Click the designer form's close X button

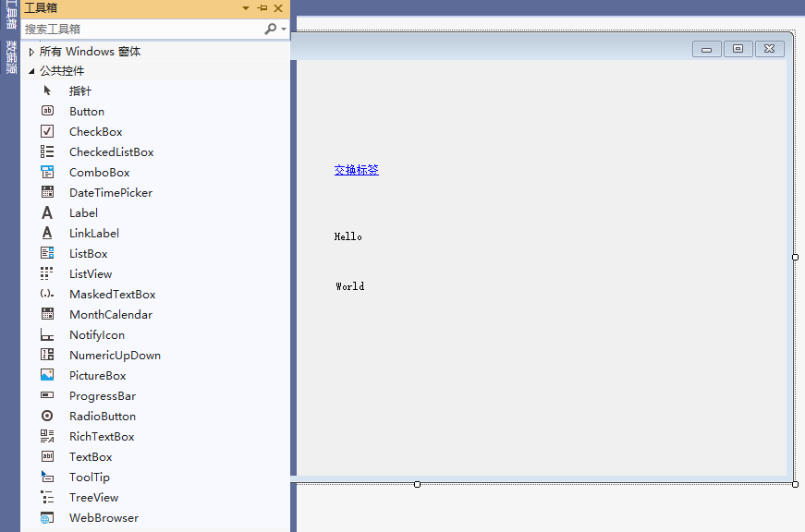tap(770, 49)
